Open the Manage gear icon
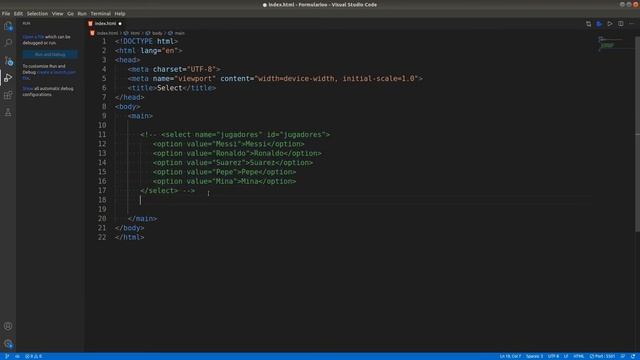Viewport: 640px width, 360px height. [x=8, y=344]
